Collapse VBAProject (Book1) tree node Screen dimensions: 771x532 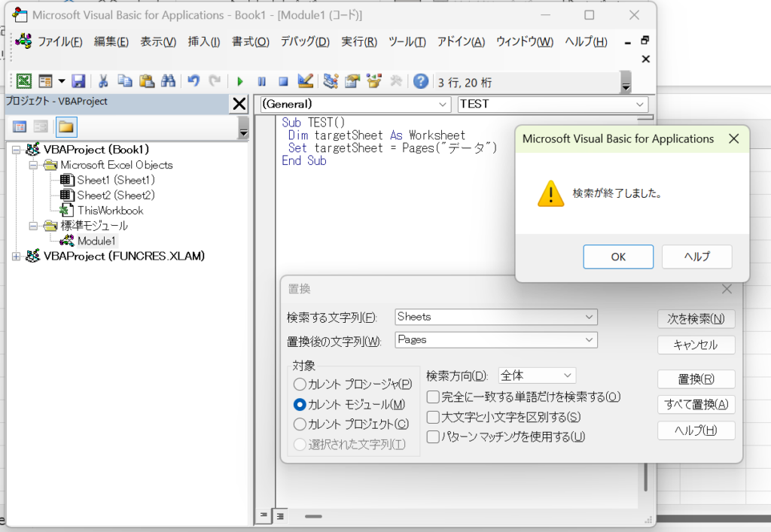tap(17, 150)
